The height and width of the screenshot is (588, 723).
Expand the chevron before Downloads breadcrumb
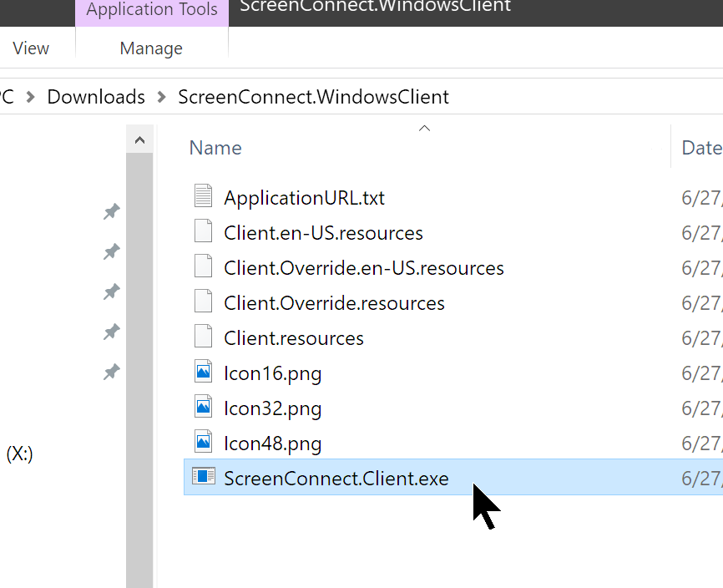[x=30, y=98]
